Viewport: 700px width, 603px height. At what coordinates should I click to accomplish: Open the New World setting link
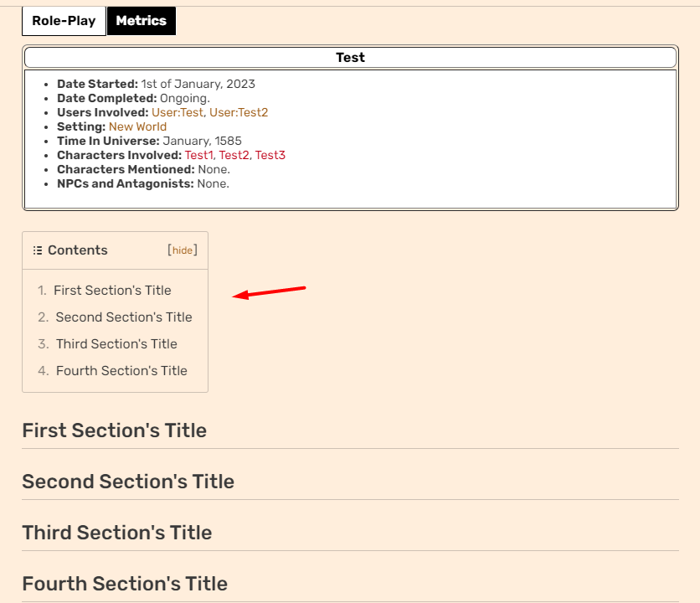click(x=137, y=126)
